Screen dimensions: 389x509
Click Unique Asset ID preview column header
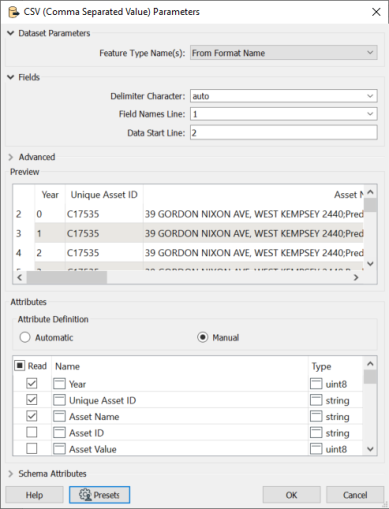tap(104, 195)
